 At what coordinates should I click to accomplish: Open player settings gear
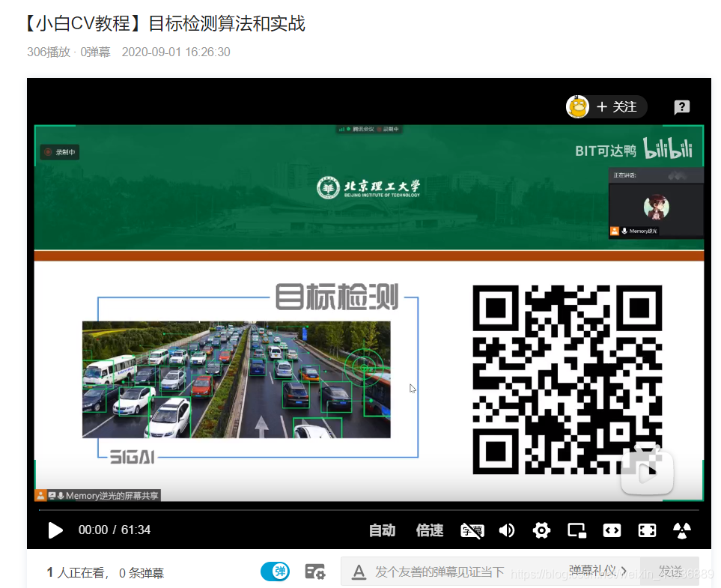[x=541, y=530]
